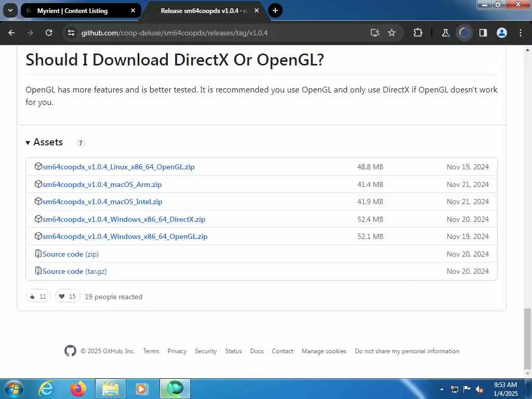The height and width of the screenshot is (399, 532).
Task: Open a new tab with plus button
Action: coord(275,10)
